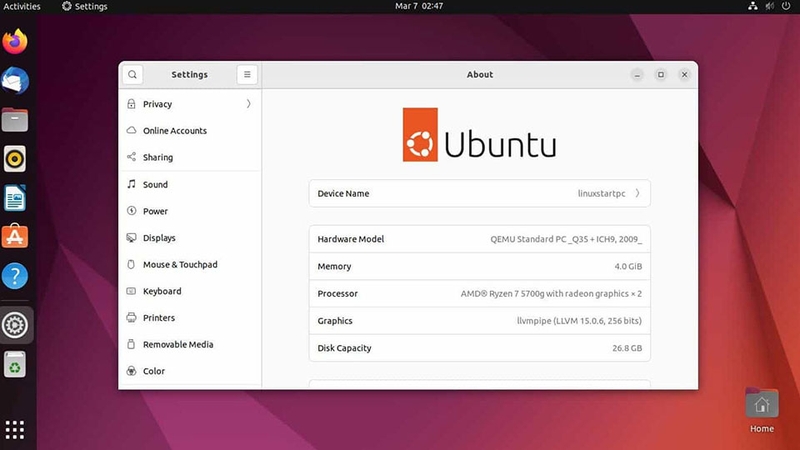Open the Settings app menu in top bar
Screen dimensions: 800x450
(85, 6)
